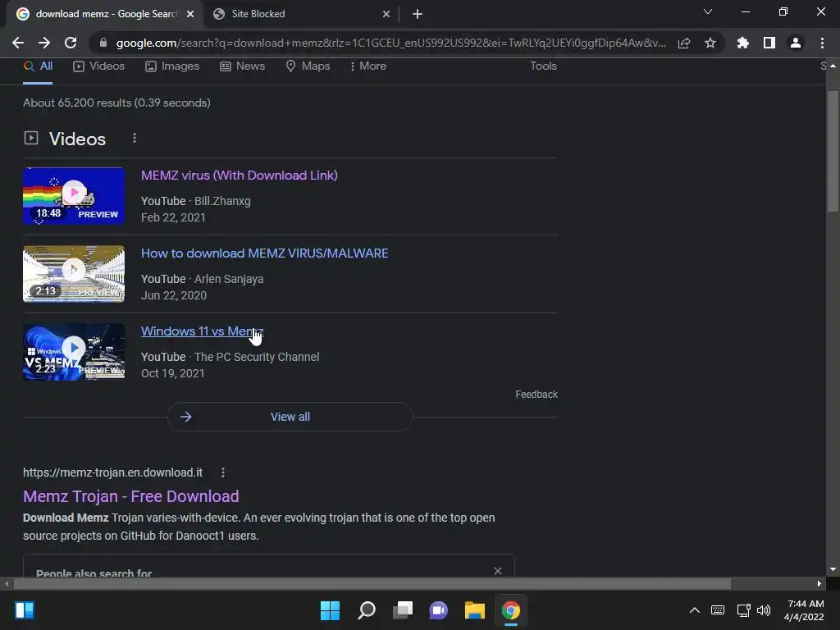Go forward to the next page

(x=44, y=43)
